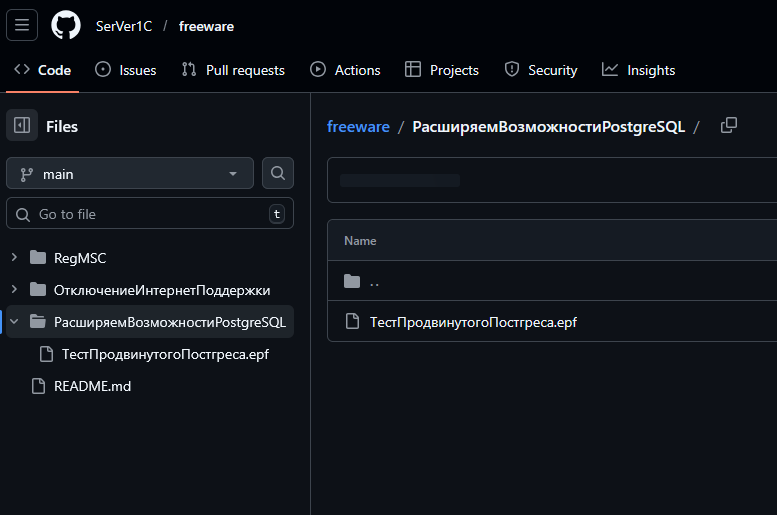Open the main branch dropdown
This screenshot has height=515, width=777.
pyautogui.click(x=130, y=174)
